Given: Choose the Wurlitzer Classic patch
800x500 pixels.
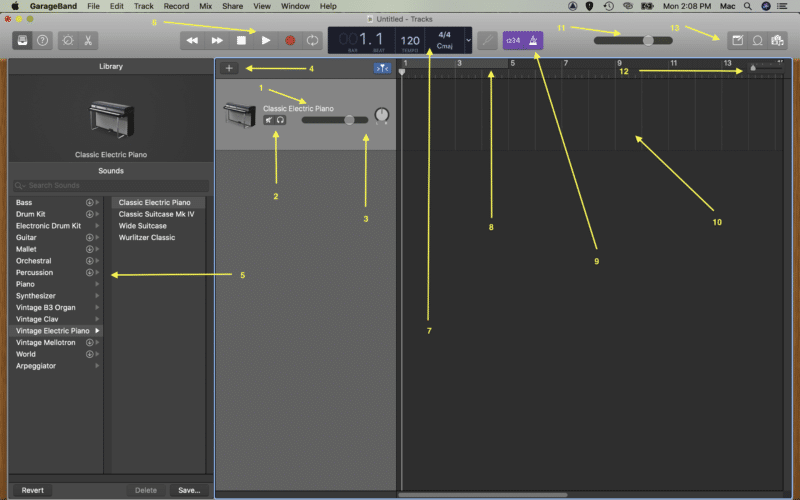Looking at the screenshot, I should [x=147, y=238].
